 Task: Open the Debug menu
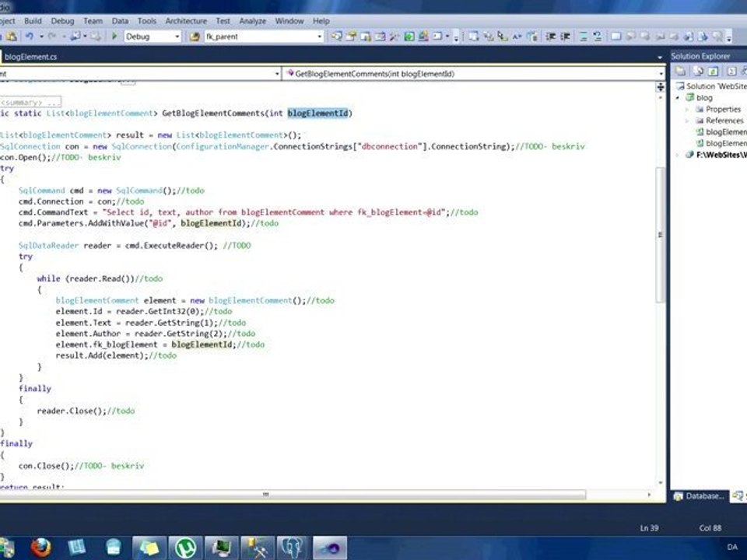62,21
